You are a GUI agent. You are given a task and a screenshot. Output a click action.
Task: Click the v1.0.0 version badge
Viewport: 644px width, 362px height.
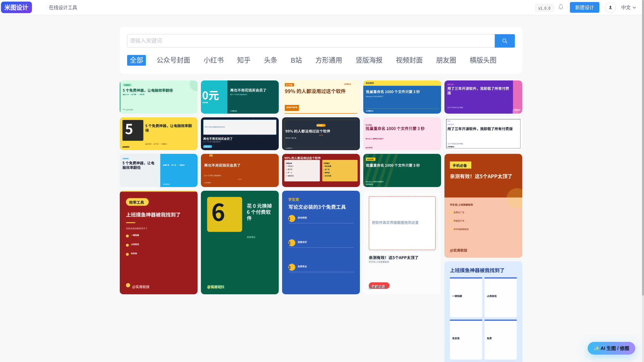point(544,8)
